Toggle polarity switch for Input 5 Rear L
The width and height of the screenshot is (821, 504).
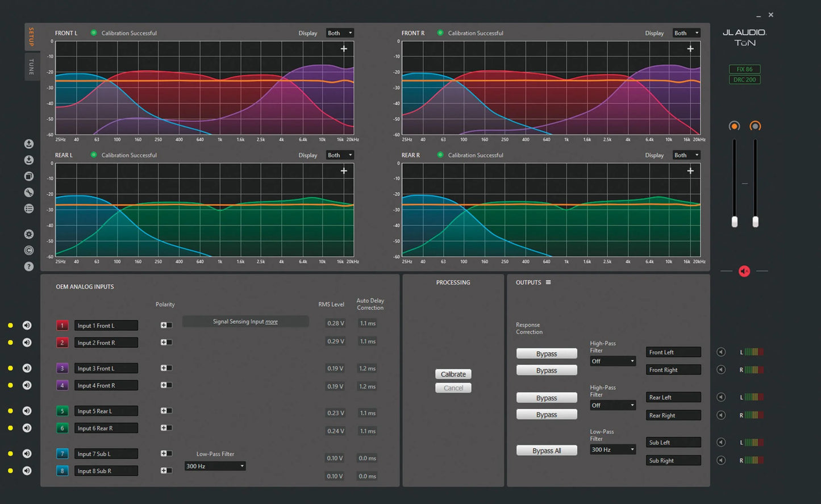click(166, 411)
